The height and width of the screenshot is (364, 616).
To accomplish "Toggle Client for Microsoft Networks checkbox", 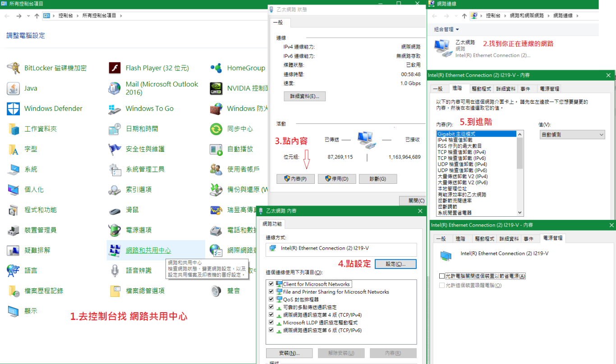I will point(271,284).
